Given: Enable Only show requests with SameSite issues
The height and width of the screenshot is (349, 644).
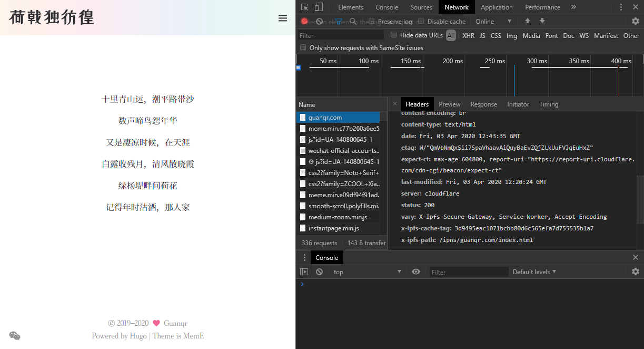Looking at the screenshot, I should pyautogui.click(x=303, y=47).
